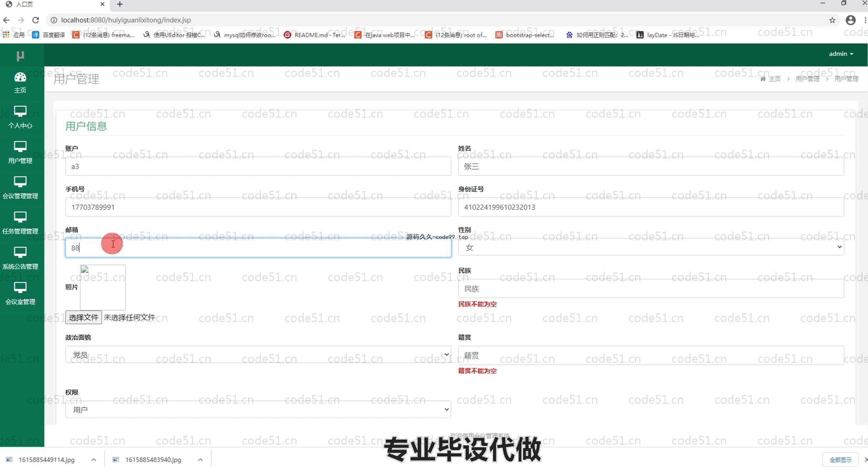Reload the page with the refresh icon

[36, 20]
